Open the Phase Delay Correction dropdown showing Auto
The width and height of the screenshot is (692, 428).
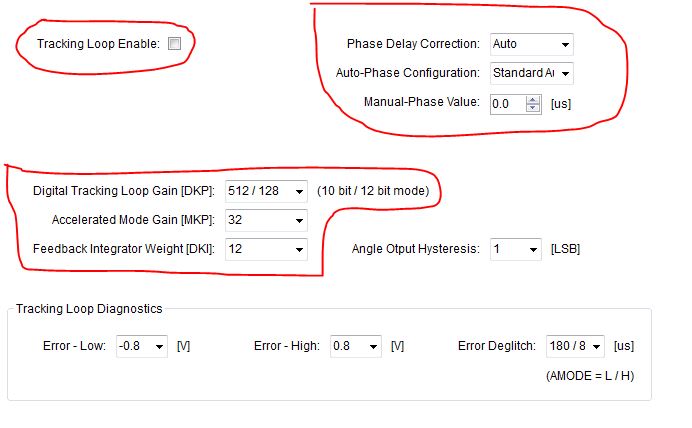click(x=531, y=44)
